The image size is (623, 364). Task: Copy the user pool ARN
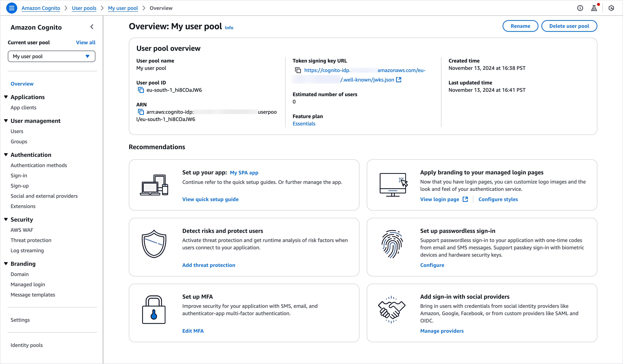pos(141,112)
